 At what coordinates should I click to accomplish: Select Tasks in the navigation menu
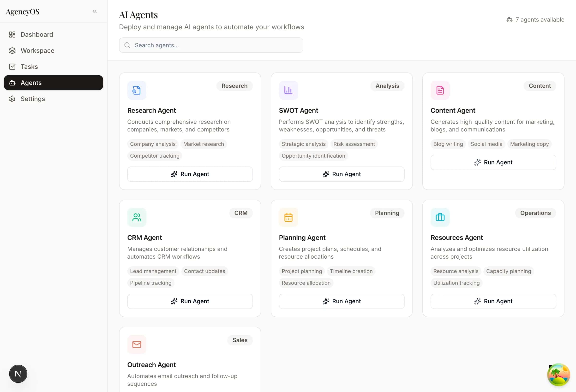coord(29,66)
